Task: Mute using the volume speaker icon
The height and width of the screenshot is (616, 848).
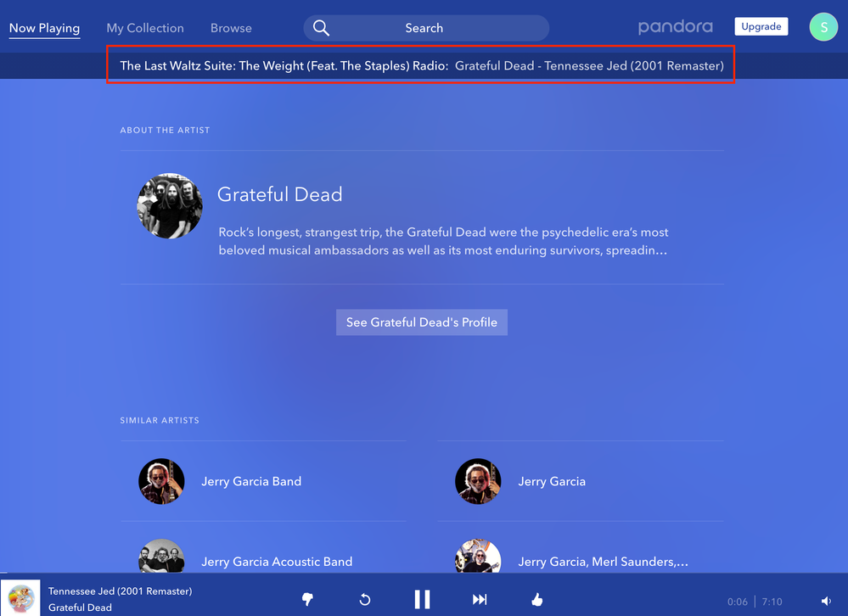Action: [x=826, y=602]
